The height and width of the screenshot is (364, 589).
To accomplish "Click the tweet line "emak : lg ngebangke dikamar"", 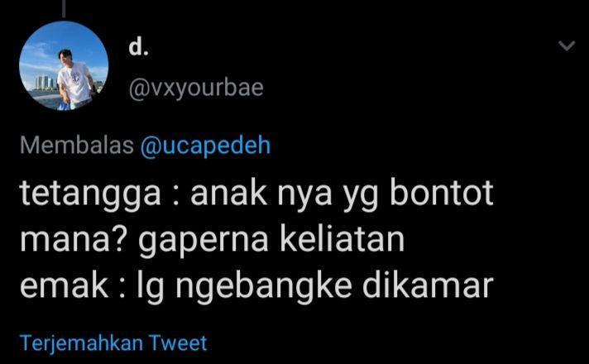I will pyautogui.click(x=256, y=286).
